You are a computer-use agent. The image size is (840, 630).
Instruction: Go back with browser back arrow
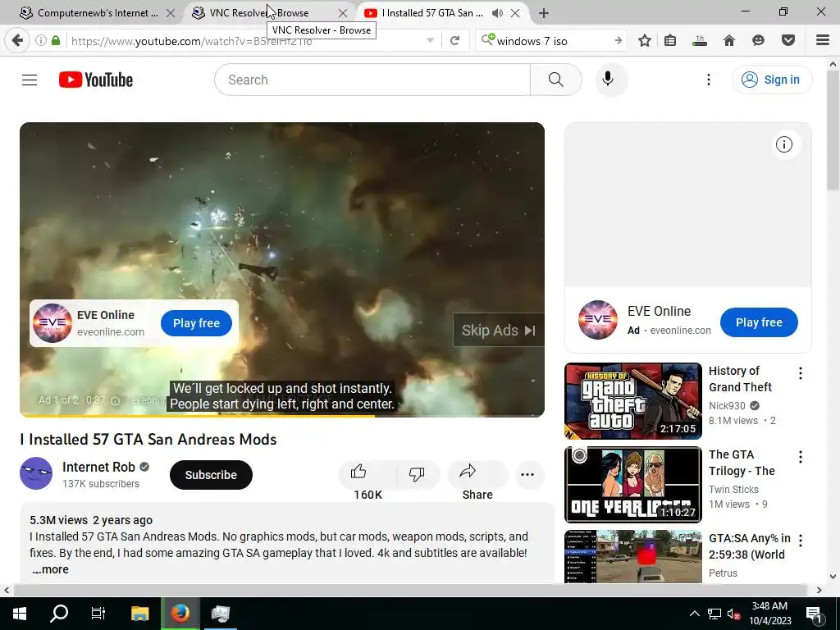point(17,40)
